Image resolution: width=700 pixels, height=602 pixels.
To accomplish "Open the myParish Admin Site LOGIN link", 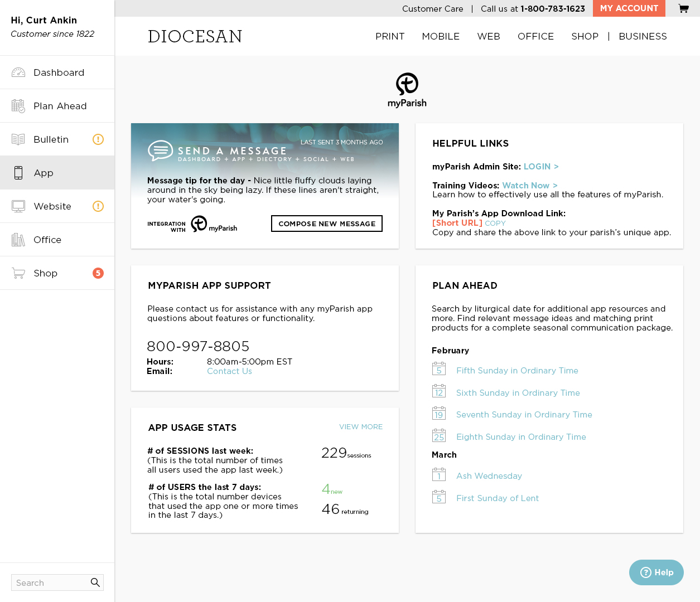I will [540, 167].
